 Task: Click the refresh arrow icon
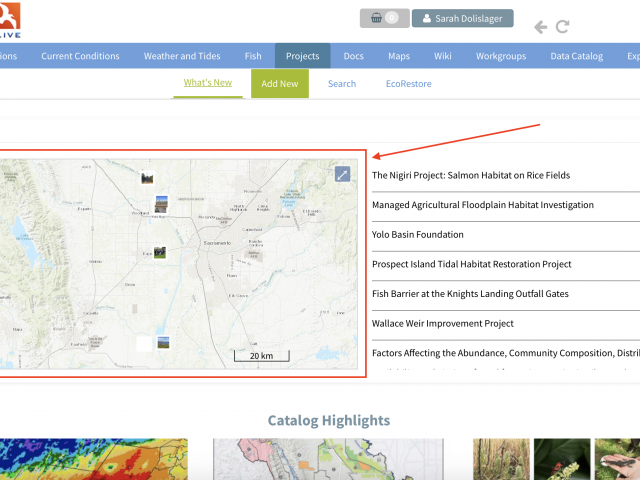563,27
